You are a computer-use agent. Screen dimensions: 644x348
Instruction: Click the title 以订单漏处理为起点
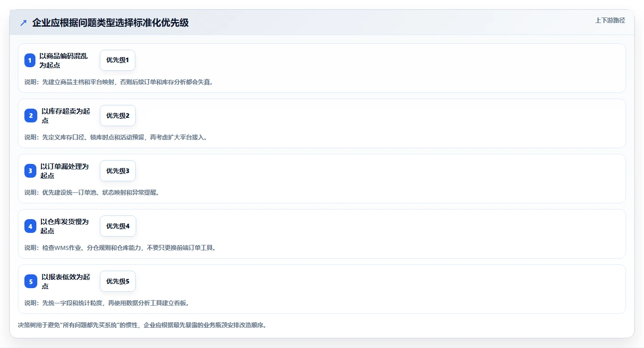pyautogui.click(x=64, y=171)
